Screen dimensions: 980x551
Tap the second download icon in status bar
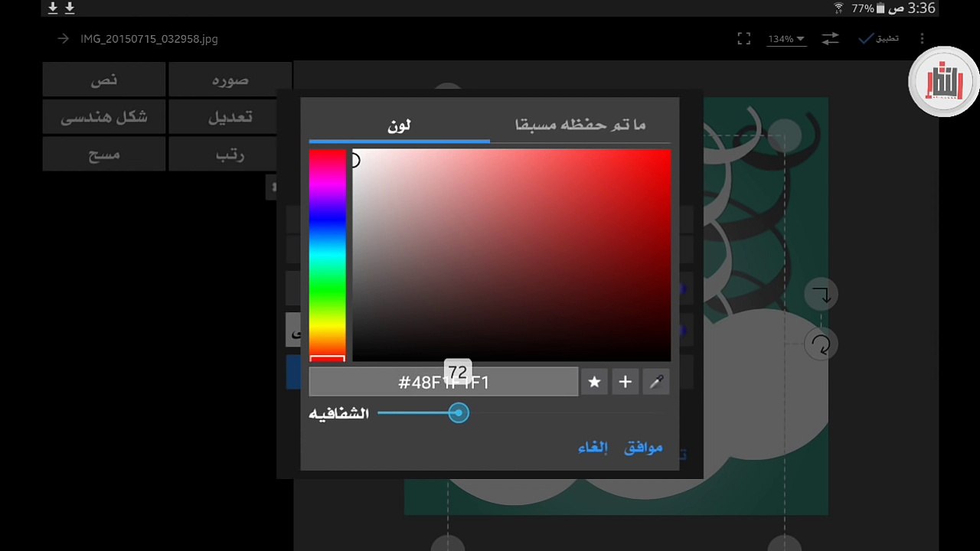70,8
